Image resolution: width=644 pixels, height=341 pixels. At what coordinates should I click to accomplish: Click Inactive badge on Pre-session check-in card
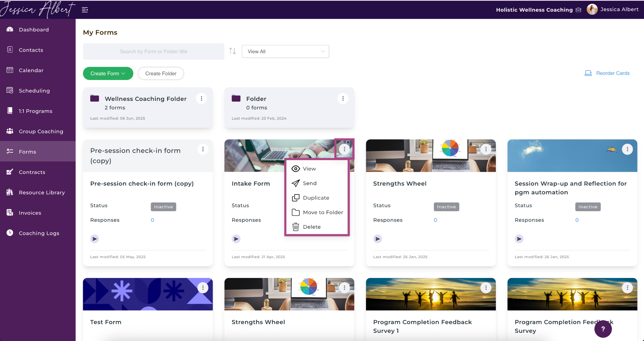click(x=163, y=207)
